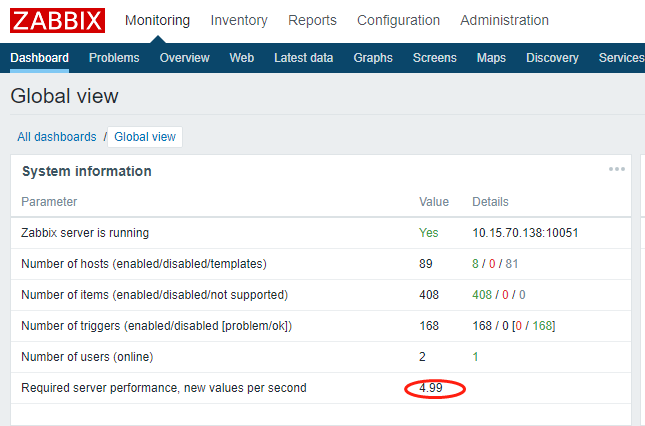This screenshot has height=426, width=645.
Task: Open the Configuration top menu
Action: click(x=398, y=20)
